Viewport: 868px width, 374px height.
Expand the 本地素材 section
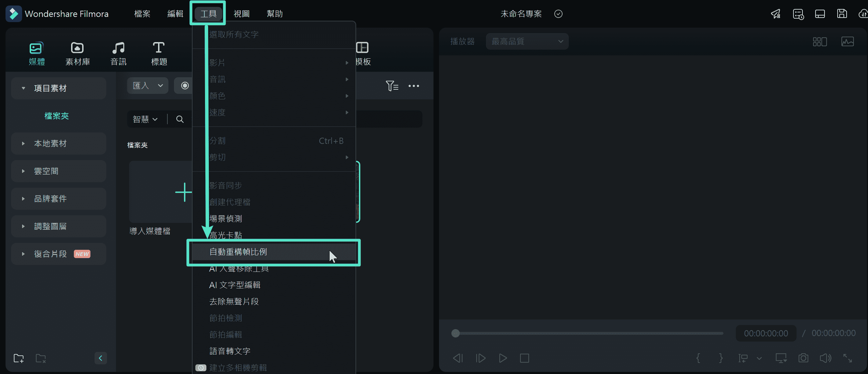point(59,144)
